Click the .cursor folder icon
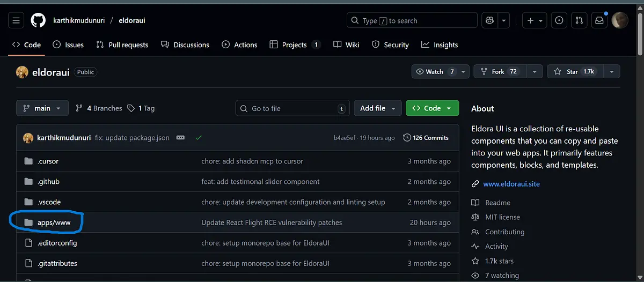644x282 pixels. pyautogui.click(x=29, y=161)
